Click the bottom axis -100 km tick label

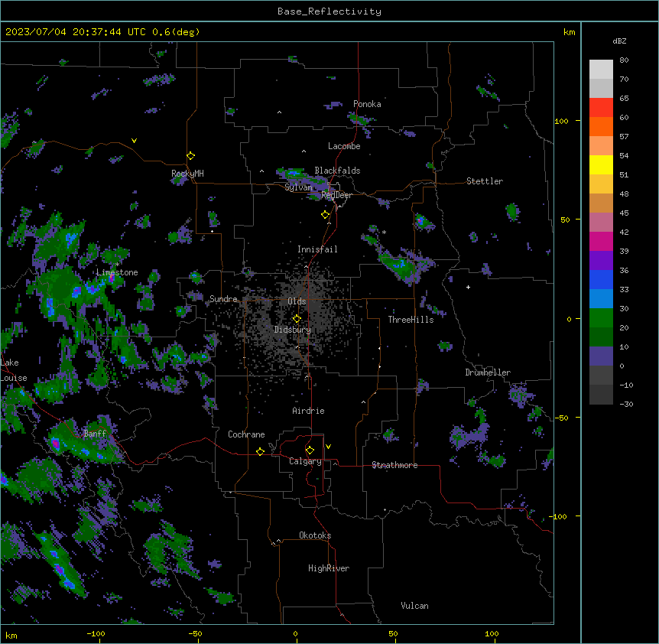tap(96, 633)
